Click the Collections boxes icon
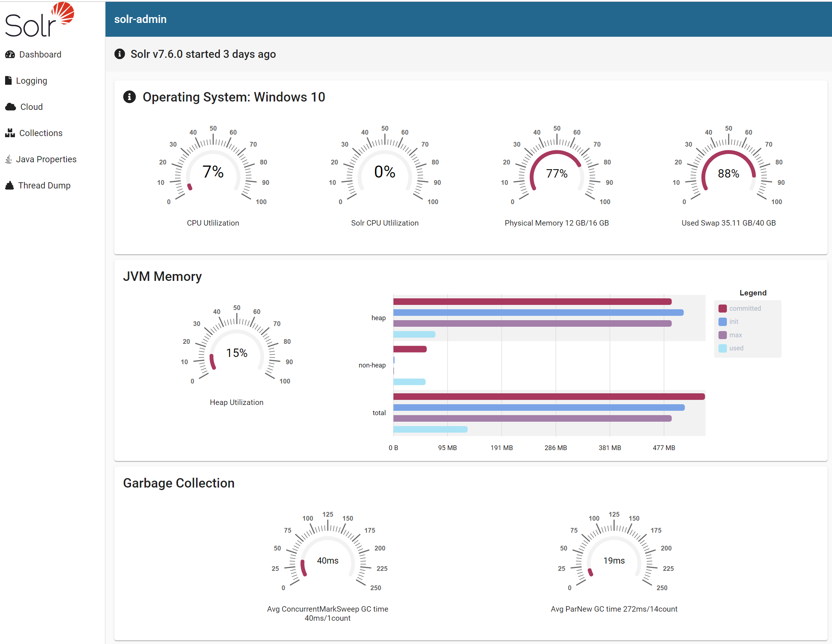The image size is (832, 644). (x=10, y=133)
